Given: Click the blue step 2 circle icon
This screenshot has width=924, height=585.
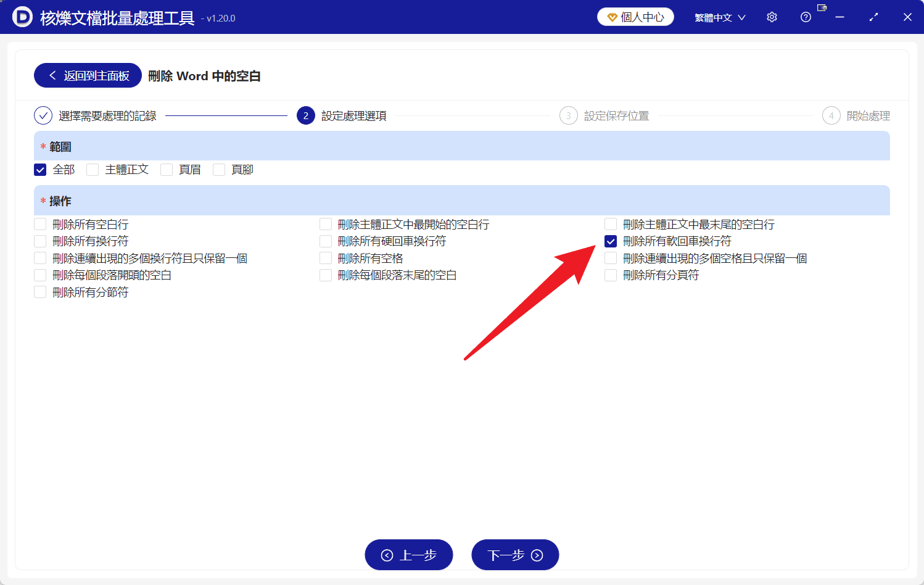Looking at the screenshot, I should point(306,115).
